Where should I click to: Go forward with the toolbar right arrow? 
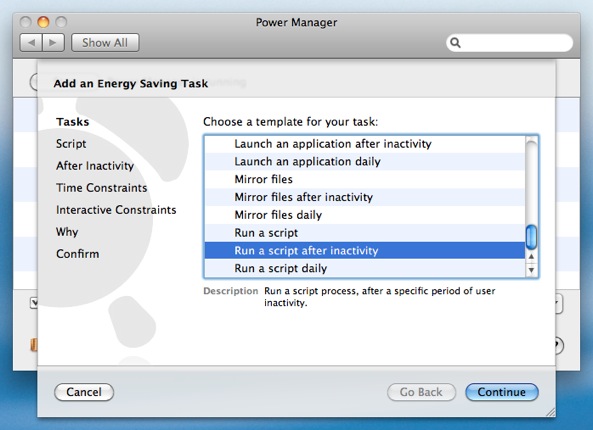pyautogui.click(x=53, y=43)
